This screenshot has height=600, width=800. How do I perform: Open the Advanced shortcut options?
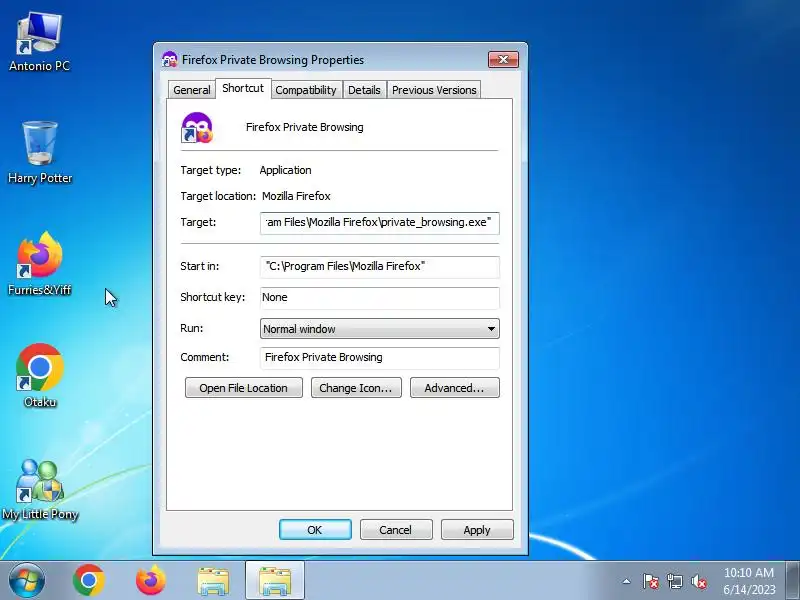pos(455,388)
